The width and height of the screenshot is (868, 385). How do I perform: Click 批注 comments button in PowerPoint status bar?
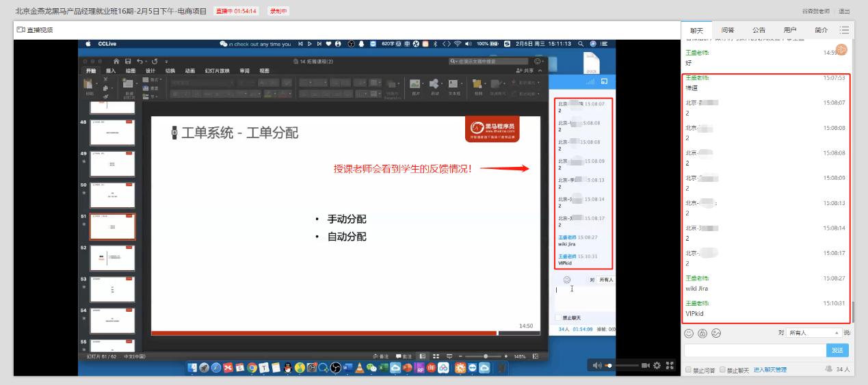pos(404,356)
